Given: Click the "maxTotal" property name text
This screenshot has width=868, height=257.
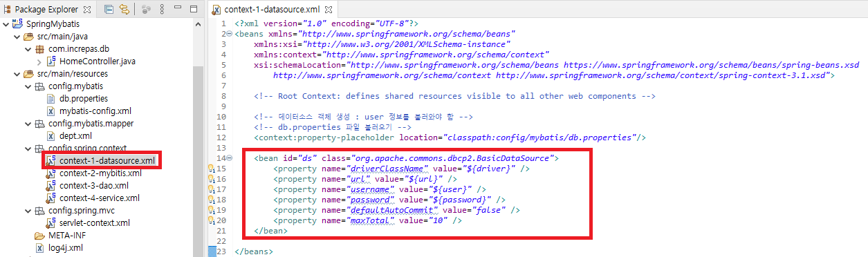Looking at the screenshot, I should pos(371,220).
